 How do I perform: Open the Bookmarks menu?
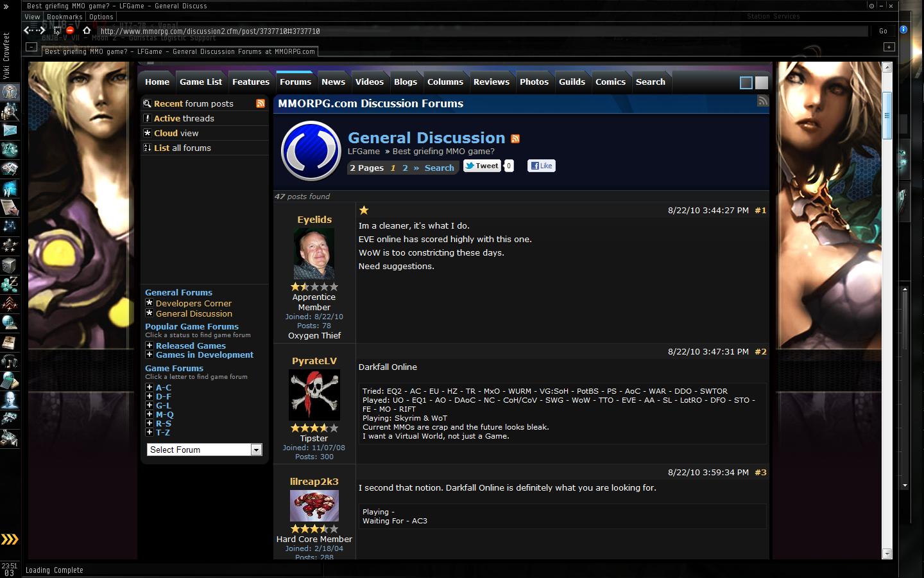[x=64, y=17]
